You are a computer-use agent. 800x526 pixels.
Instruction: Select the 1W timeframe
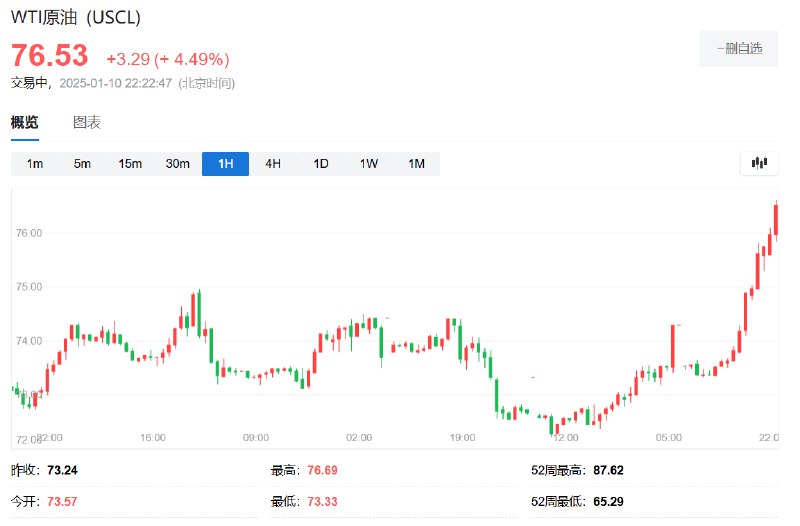(x=368, y=164)
